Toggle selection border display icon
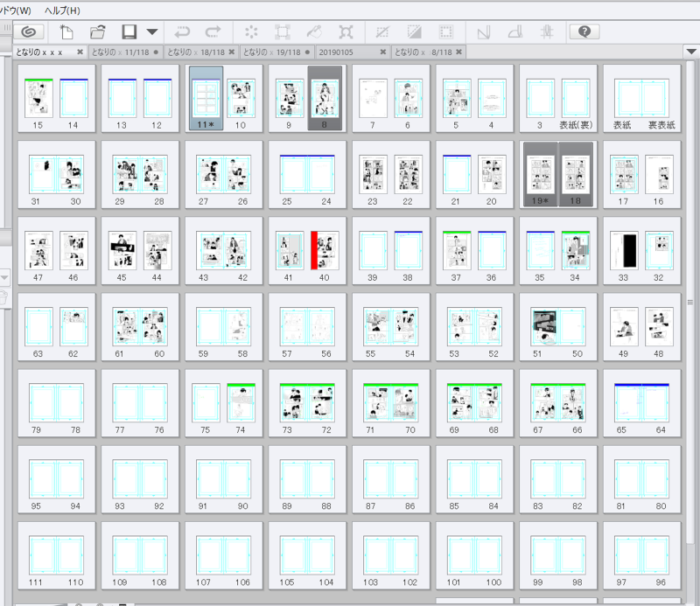Screen dimensions: 700x606 pyautogui.click(x=445, y=31)
